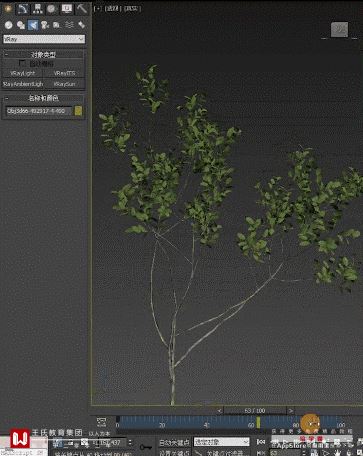The height and width of the screenshot is (456, 363).
Task: Click the ViewCube in the viewport corner
Action: click(339, 30)
